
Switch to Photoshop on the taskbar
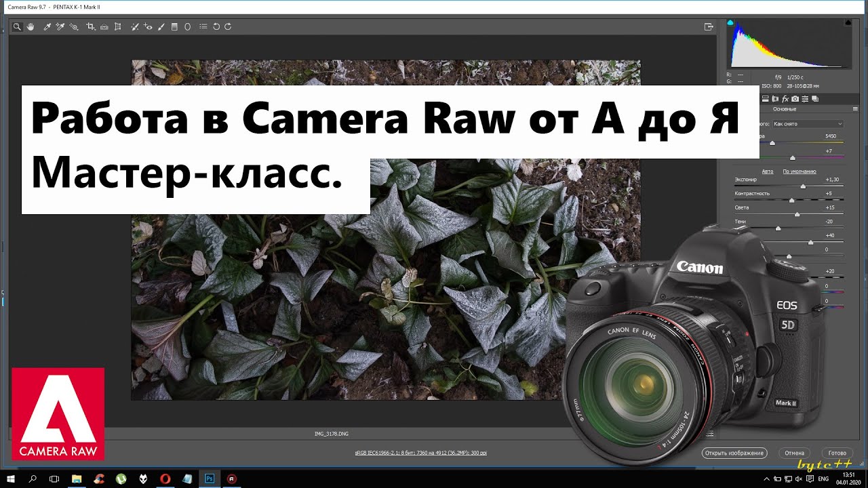click(x=210, y=479)
